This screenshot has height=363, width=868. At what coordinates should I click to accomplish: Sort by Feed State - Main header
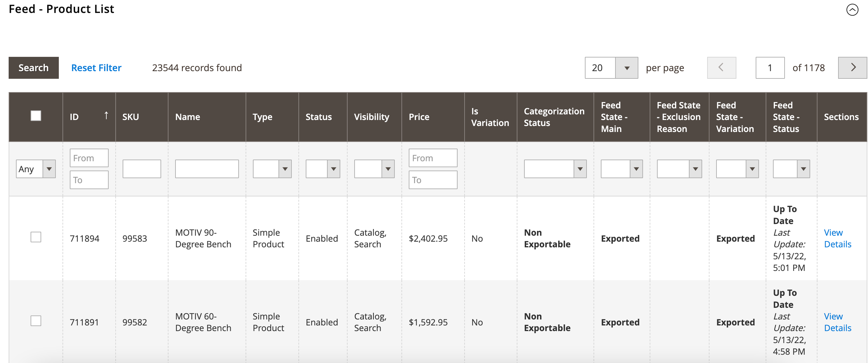(622, 117)
